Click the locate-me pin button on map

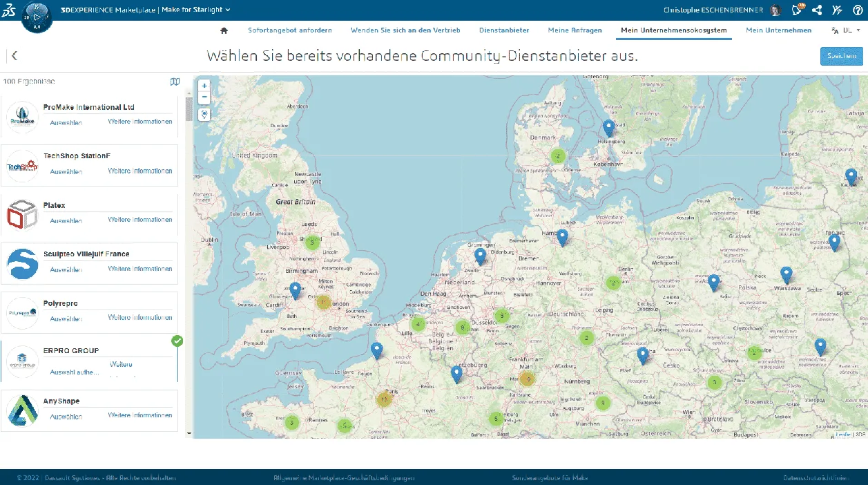(x=204, y=115)
